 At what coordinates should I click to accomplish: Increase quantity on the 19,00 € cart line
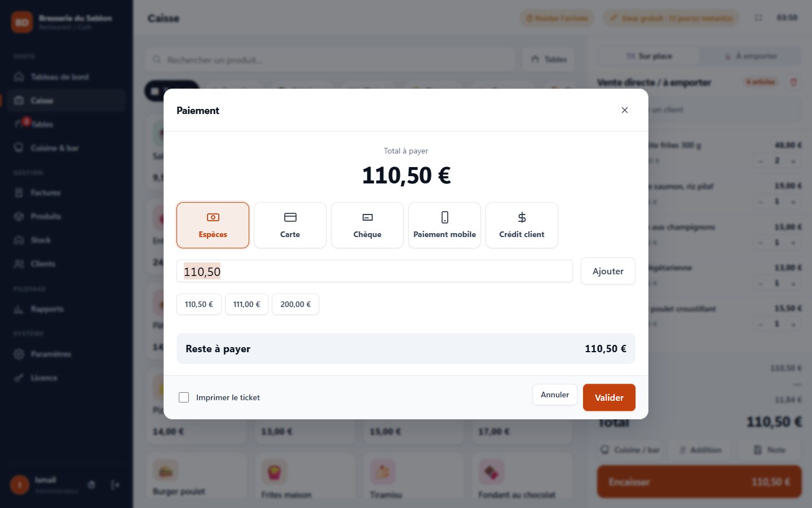(793, 202)
